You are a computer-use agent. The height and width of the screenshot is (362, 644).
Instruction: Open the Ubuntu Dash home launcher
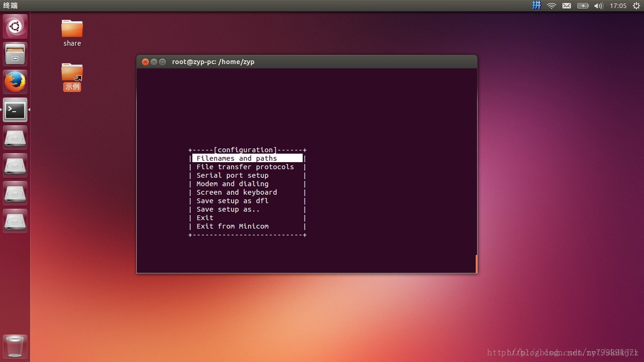pos(15,26)
